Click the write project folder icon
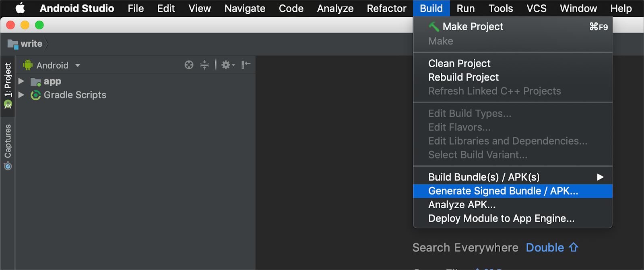Image resolution: width=644 pixels, height=270 pixels. click(13, 44)
